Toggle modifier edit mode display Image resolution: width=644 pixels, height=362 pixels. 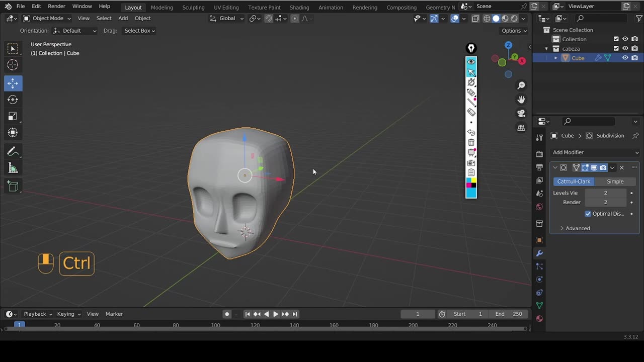[x=585, y=167]
